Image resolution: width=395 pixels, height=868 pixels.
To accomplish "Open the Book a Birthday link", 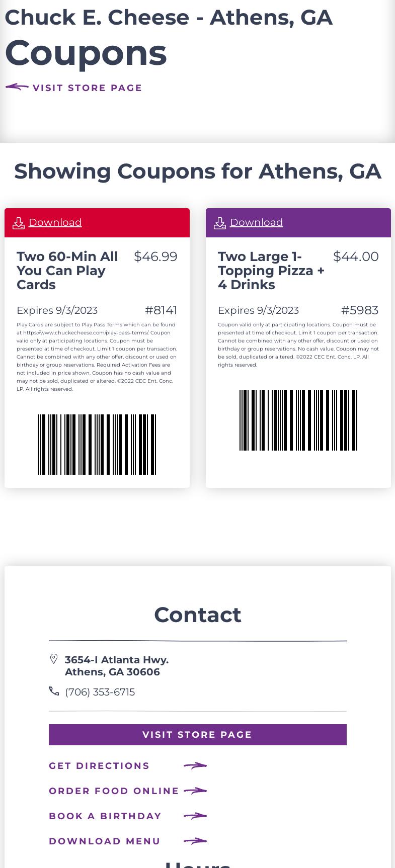I will 105,816.
